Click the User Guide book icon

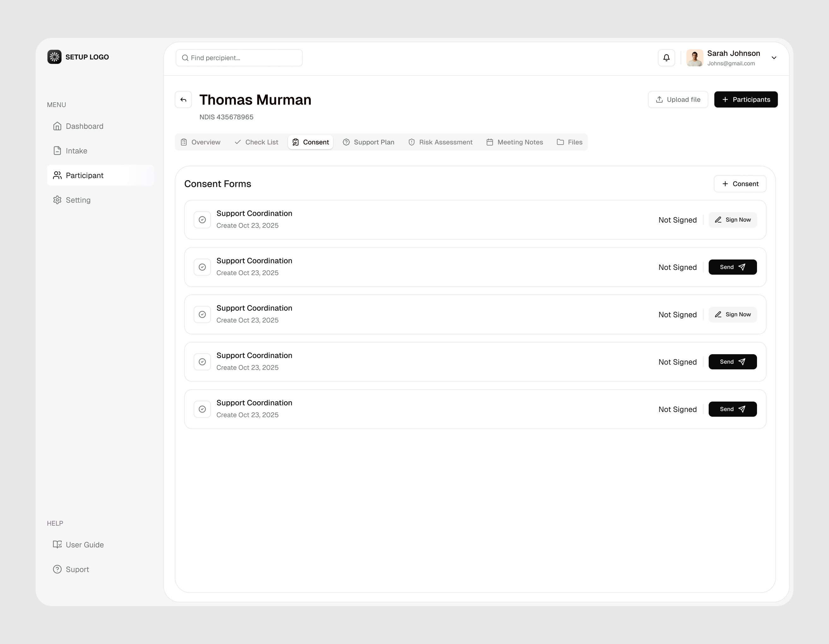57,544
